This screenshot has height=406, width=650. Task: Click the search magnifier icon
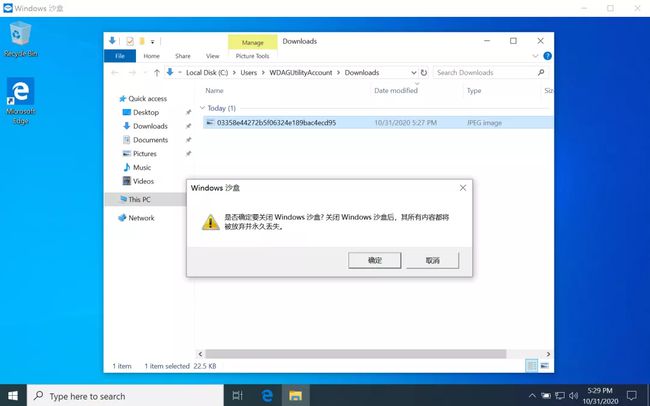[541, 73]
